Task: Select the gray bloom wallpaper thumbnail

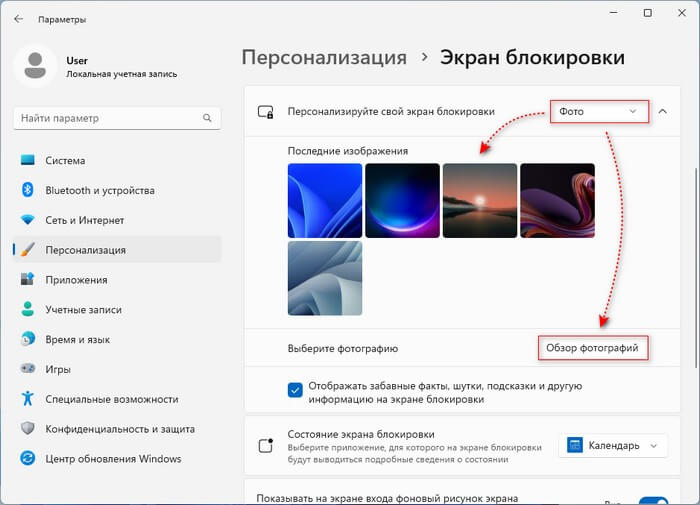Action: [x=325, y=278]
